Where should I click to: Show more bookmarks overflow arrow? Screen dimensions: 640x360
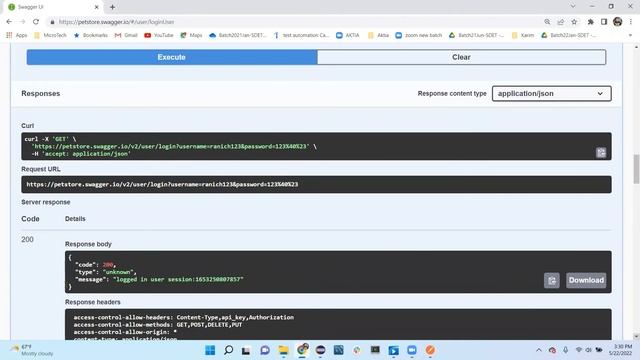point(630,35)
